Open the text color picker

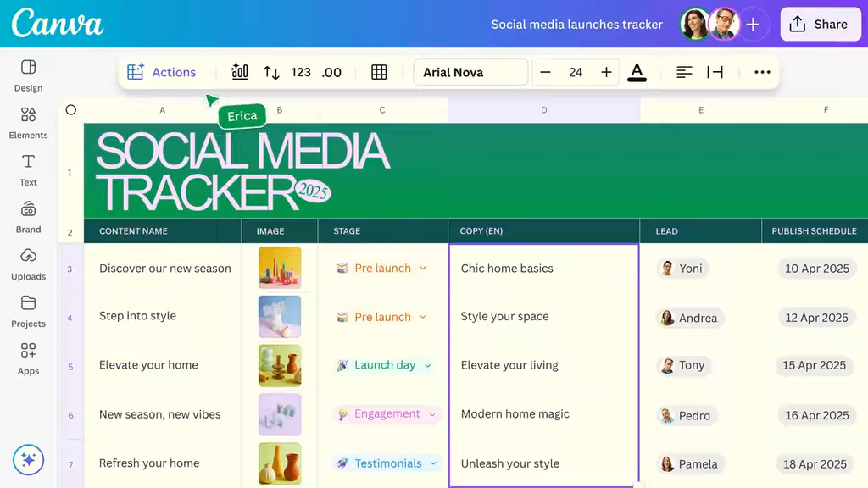pyautogui.click(x=637, y=73)
